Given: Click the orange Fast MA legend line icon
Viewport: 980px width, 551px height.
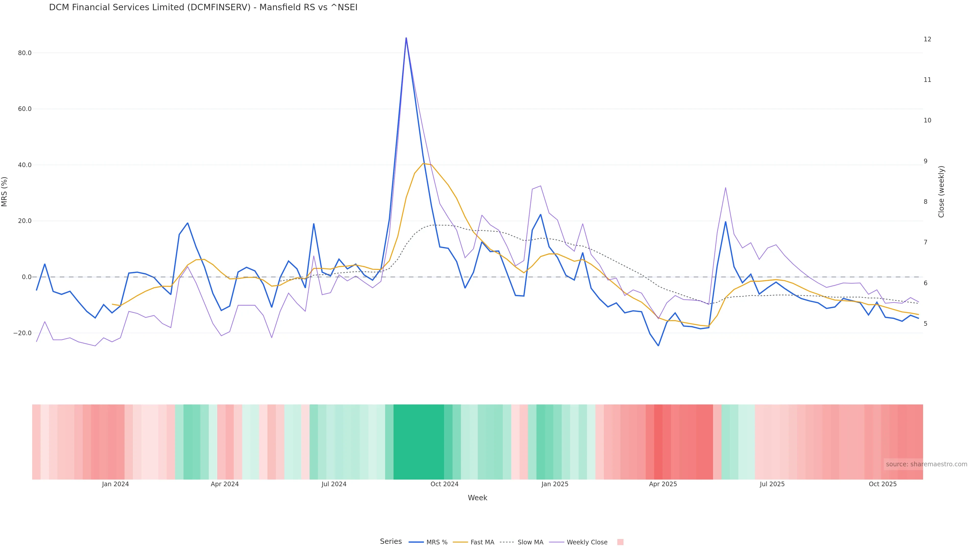Looking at the screenshot, I should click(460, 542).
